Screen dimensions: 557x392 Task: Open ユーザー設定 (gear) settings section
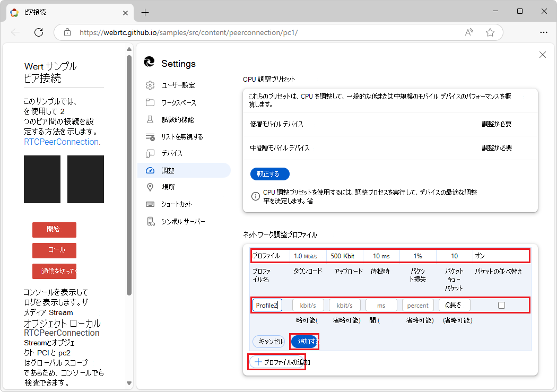tap(150, 85)
